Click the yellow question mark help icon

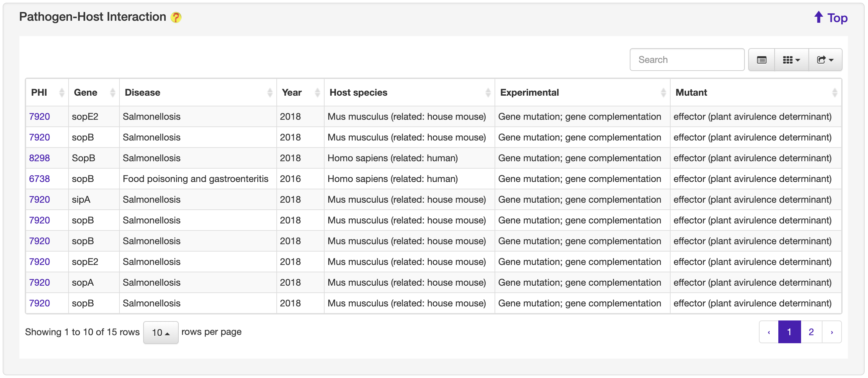click(176, 17)
